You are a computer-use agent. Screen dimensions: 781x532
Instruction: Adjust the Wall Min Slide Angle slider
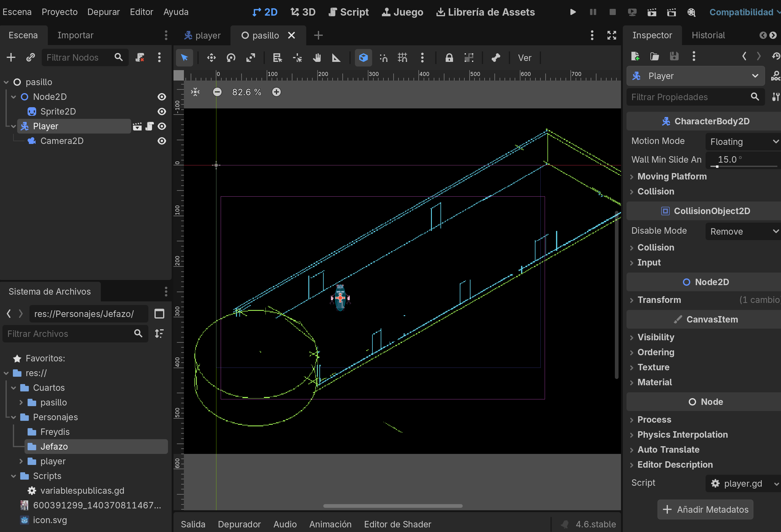coord(717,166)
